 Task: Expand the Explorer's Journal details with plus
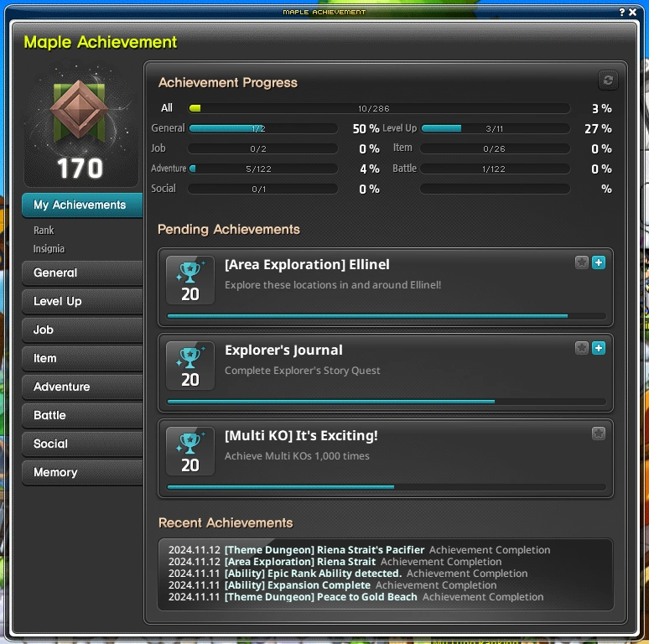click(x=598, y=348)
